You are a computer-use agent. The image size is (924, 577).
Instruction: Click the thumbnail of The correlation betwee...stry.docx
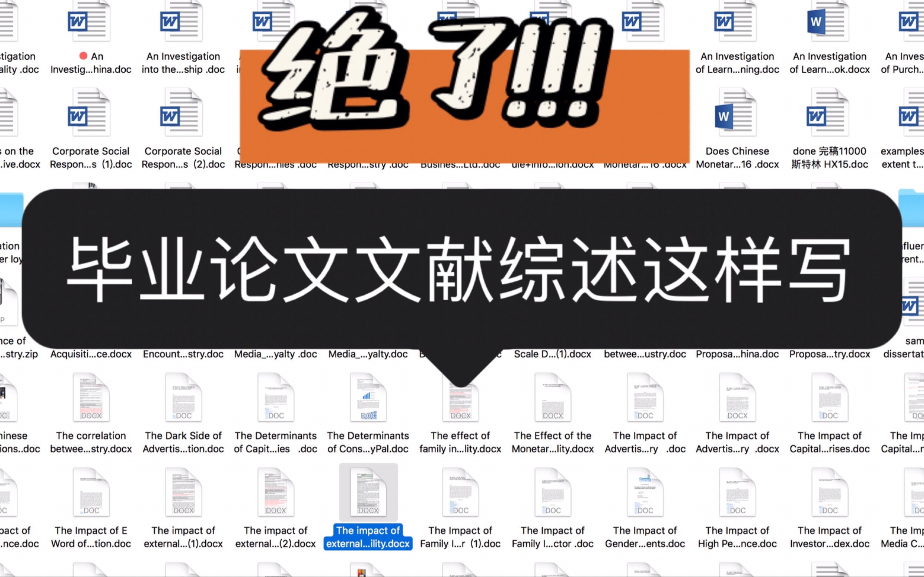[91, 397]
